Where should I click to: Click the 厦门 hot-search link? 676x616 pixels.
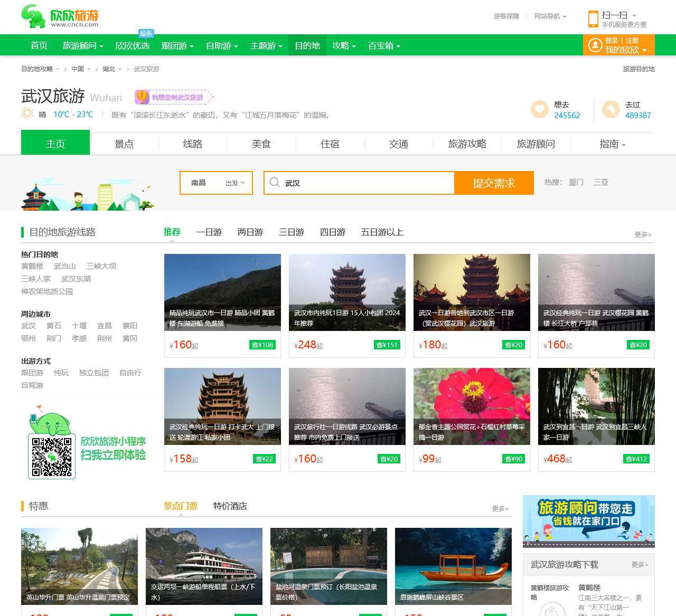[575, 182]
